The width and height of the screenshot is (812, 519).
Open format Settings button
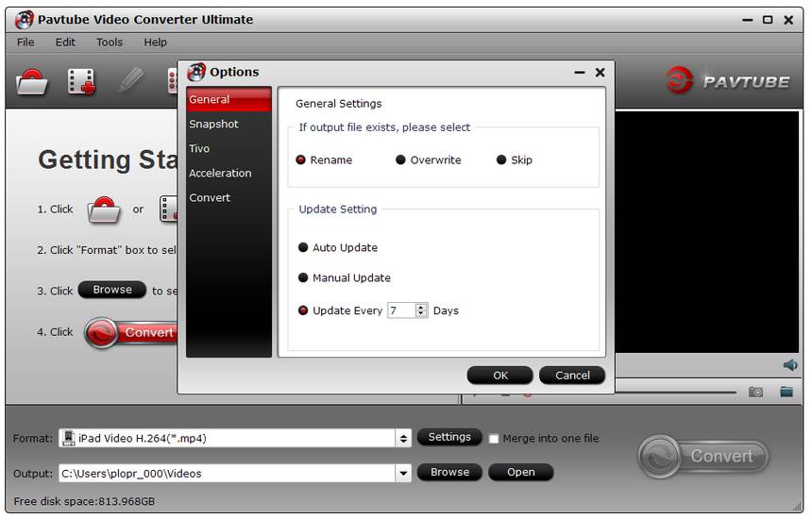pyautogui.click(x=449, y=437)
